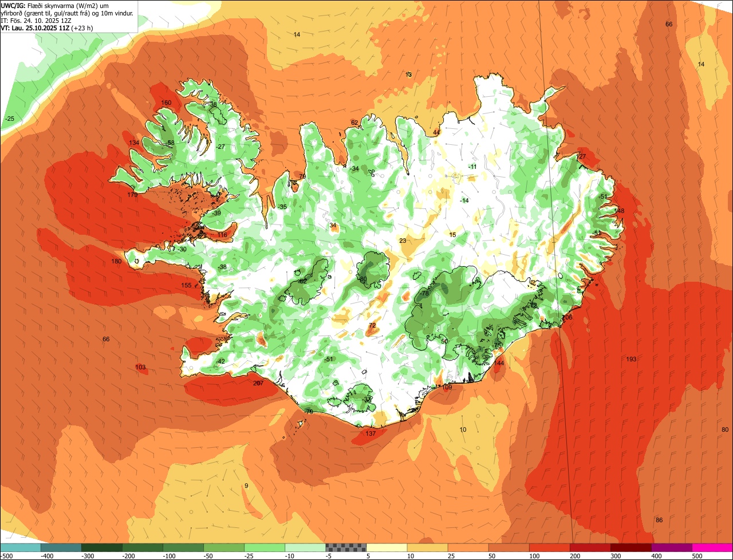Click the line 'IT: Fös. 24. 10. 2025 12Z'
Viewport: 733px width, 560px height.
tap(37, 20)
